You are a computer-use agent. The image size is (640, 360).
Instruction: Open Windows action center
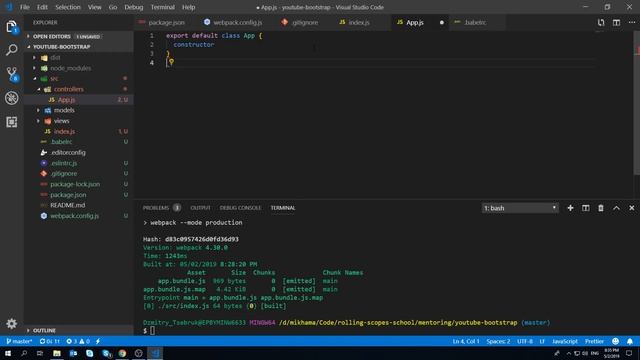click(629, 353)
